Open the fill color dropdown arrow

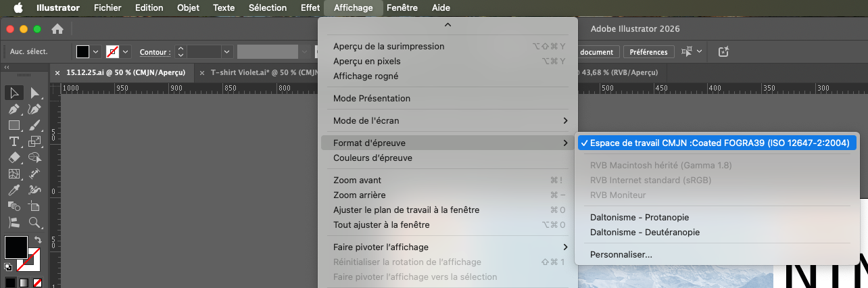(x=95, y=51)
